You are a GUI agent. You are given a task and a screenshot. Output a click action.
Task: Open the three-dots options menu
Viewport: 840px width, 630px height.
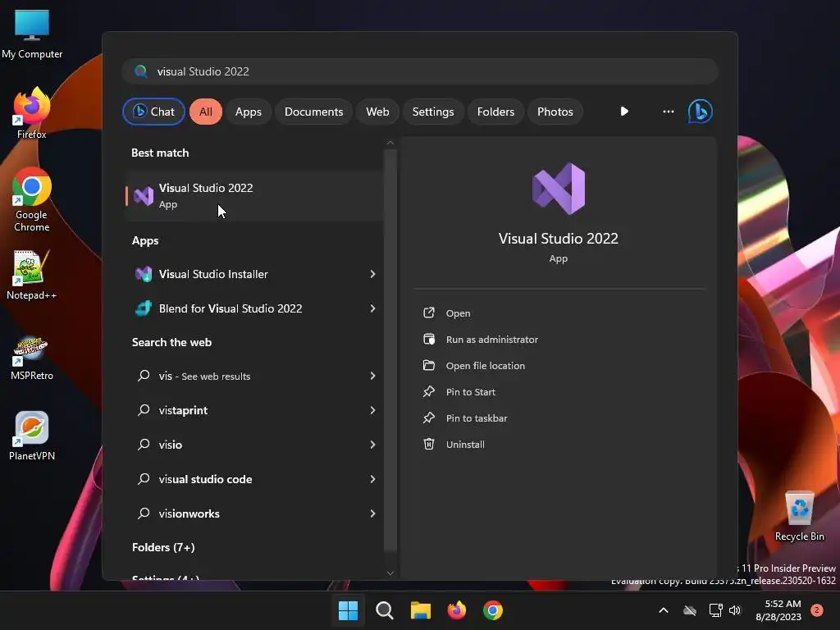coord(668,112)
